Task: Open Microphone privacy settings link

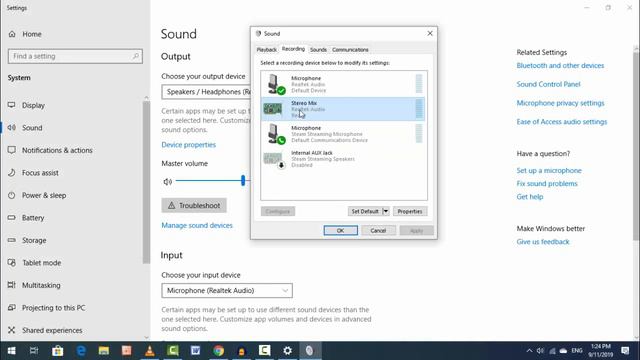Action: [x=560, y=103]
